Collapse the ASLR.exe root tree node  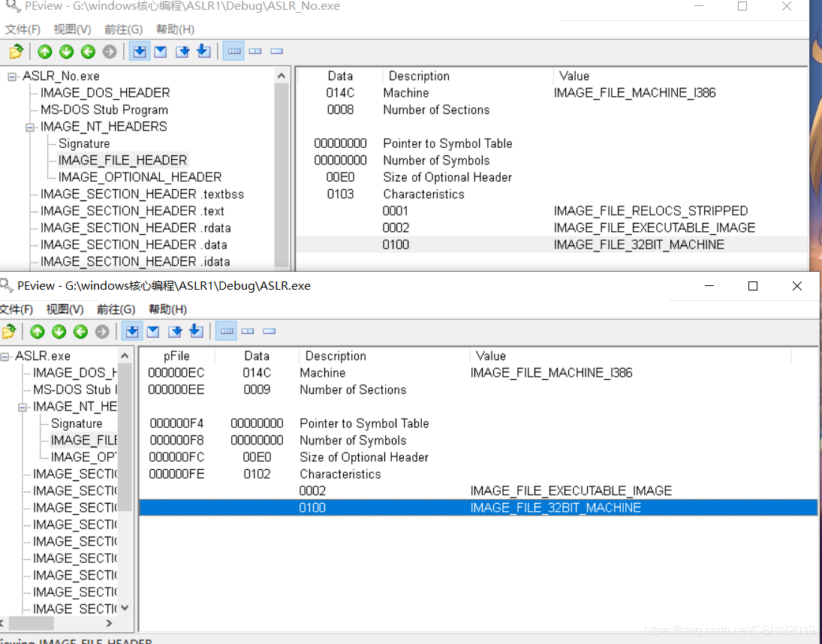coord(5,357)
